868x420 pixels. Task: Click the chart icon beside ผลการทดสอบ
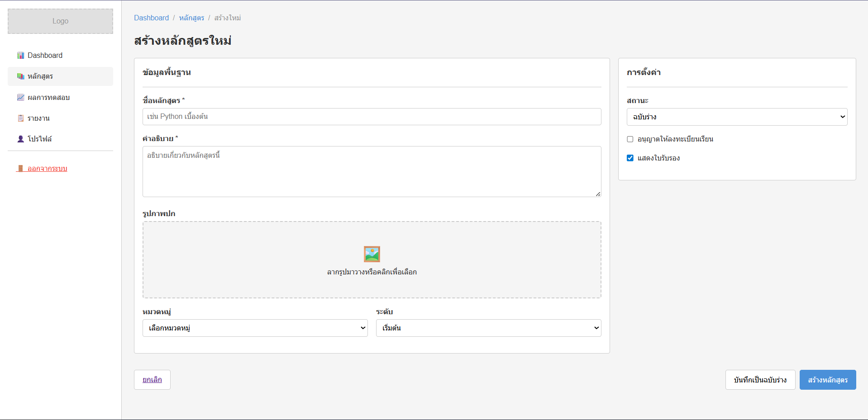20,98
